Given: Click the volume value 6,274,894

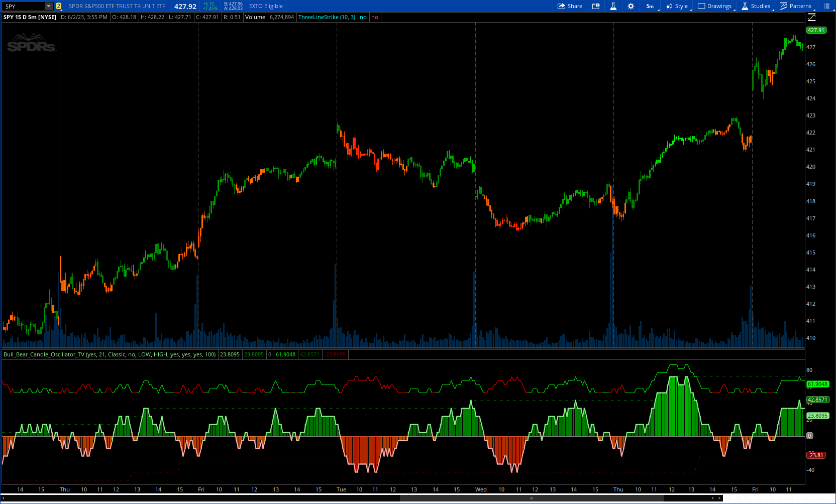Looking at the screenshot, I should (x=282, y=17).
